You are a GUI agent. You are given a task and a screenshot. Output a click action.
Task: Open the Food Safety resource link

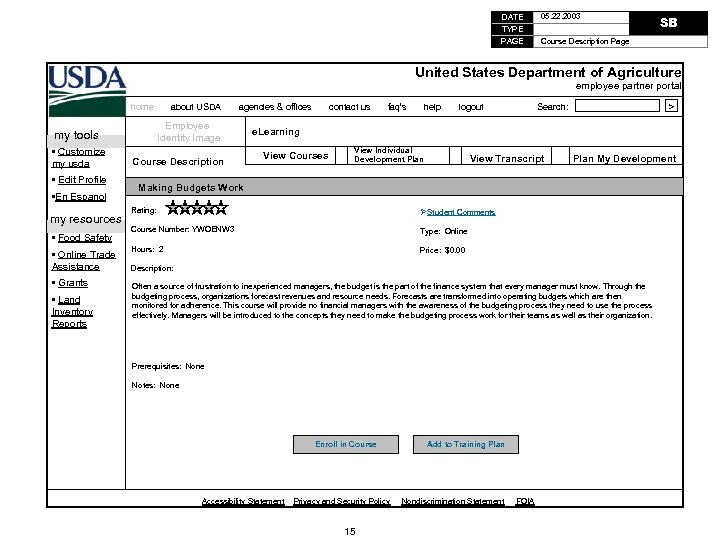[x=84, y=237]
